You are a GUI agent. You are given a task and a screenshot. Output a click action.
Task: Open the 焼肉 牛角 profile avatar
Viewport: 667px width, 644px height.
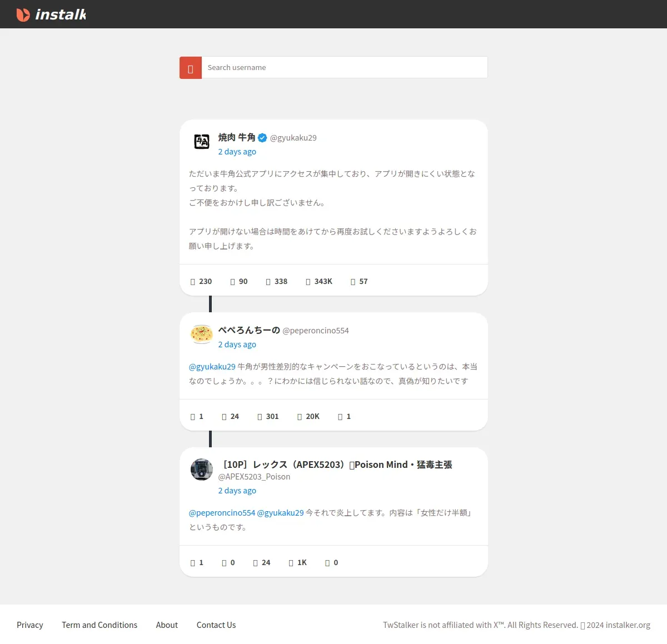point(202,141)
